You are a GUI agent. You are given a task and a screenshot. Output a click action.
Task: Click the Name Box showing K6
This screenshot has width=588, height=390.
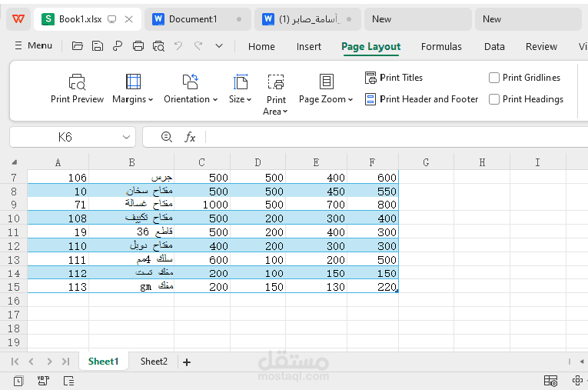click(65, 137)
